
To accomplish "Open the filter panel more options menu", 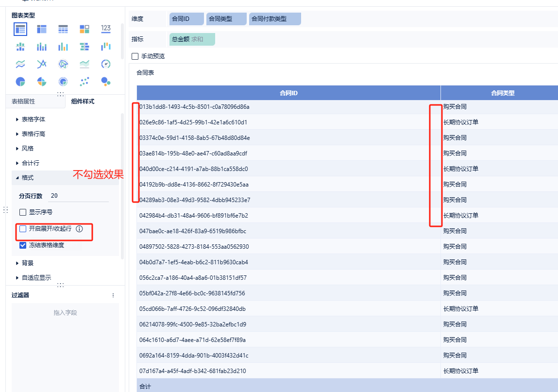I will [113, 295].
